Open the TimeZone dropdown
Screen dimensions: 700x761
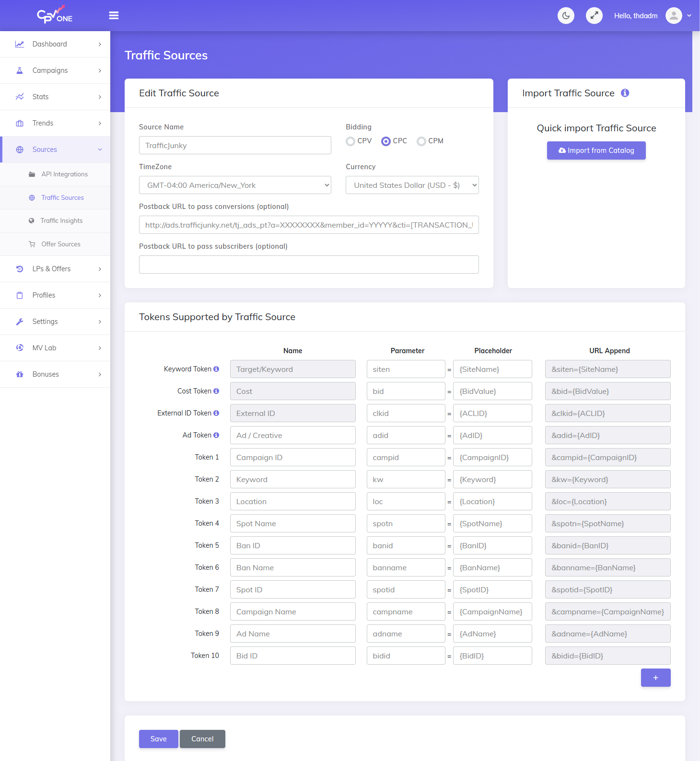235,185
